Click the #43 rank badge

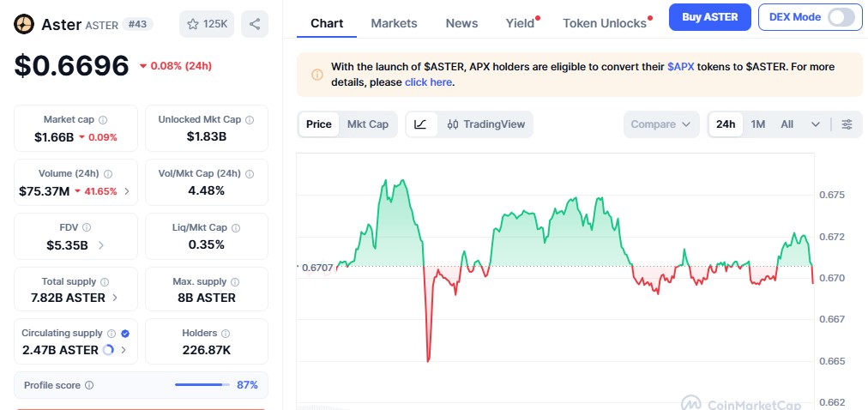coord(137,24)
